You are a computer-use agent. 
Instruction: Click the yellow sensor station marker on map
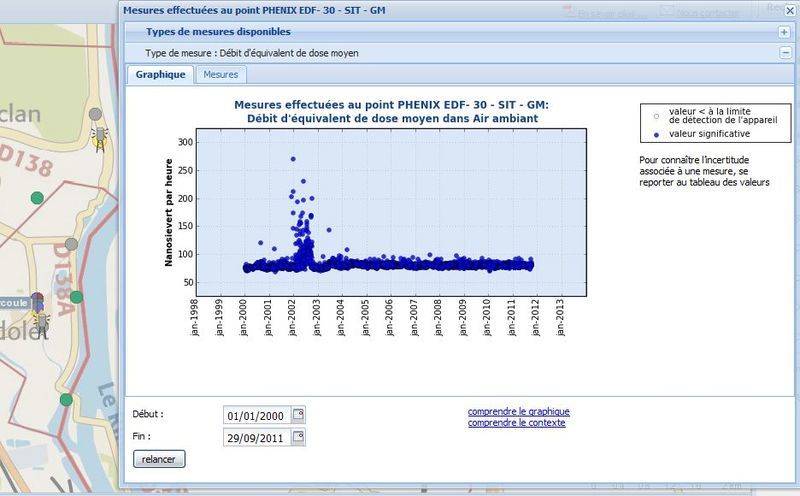click(x=99, y=135)
